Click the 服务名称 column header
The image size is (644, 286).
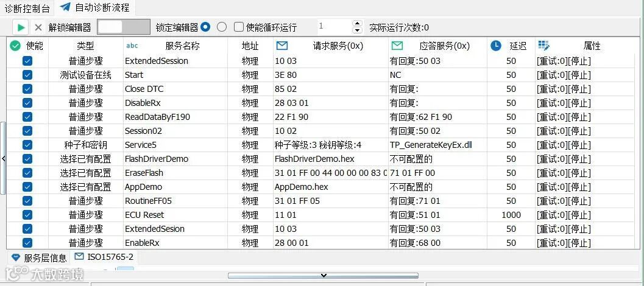[175, 46]
